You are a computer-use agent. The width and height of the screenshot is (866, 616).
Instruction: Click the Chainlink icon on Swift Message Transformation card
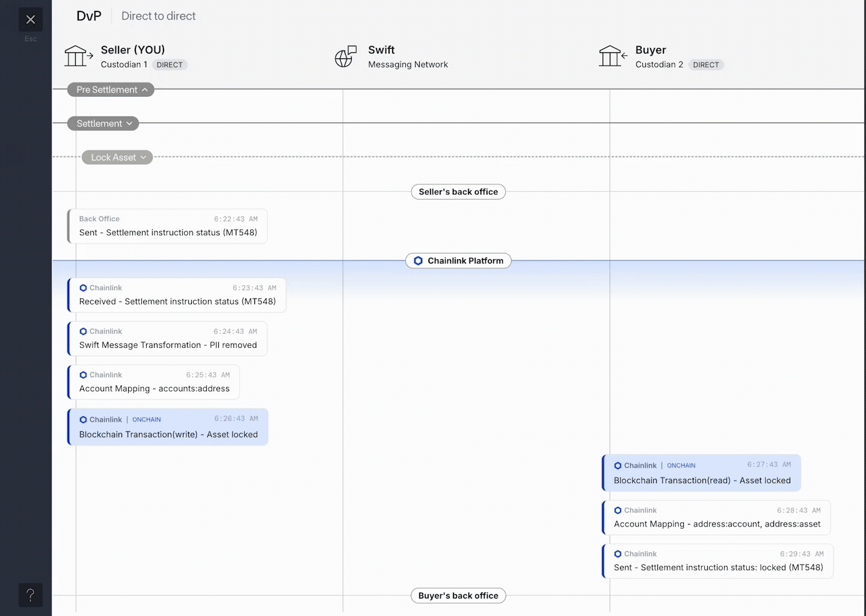coord(83,331)
